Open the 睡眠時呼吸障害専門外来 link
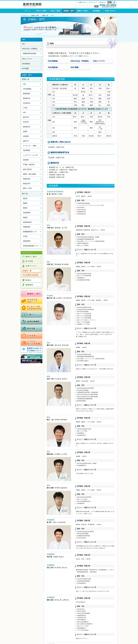This screenshot has height=644, width=138. point(60,153)
